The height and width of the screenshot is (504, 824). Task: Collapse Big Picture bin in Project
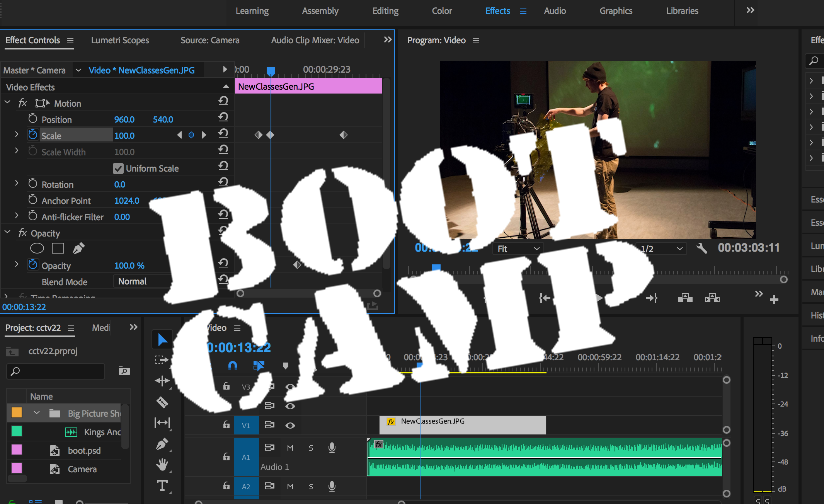pos(37,413)
